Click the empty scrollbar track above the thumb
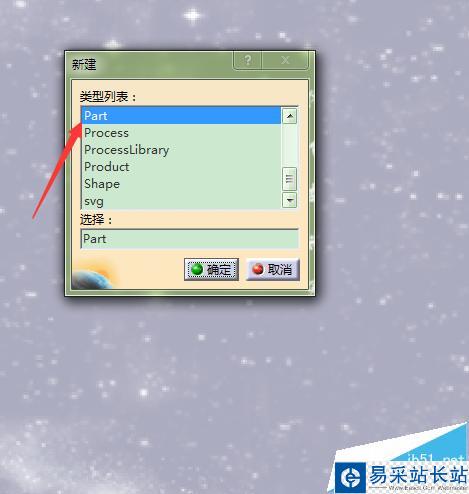 pos(289,145)
